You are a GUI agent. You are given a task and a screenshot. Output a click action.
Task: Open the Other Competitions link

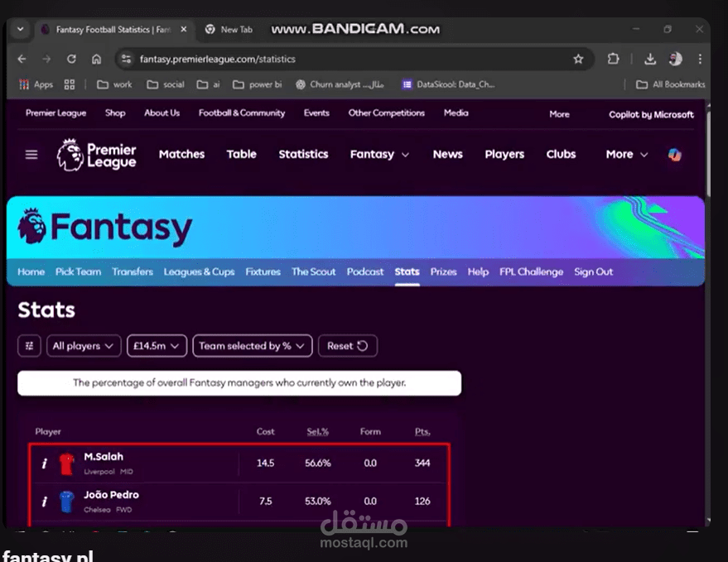(x=386, y=113)
